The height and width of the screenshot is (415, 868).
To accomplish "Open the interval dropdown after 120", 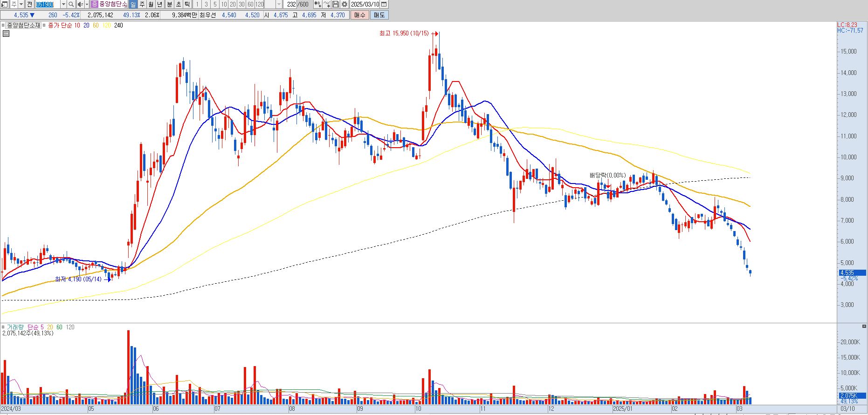I will click(x=279, y=4).
